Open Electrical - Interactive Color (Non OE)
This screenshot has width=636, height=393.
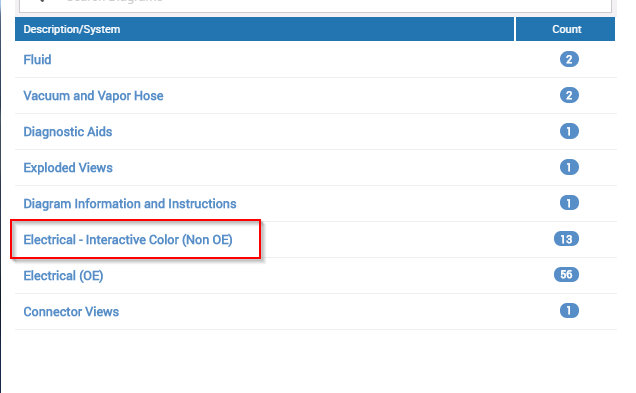[x=128, y=240]
